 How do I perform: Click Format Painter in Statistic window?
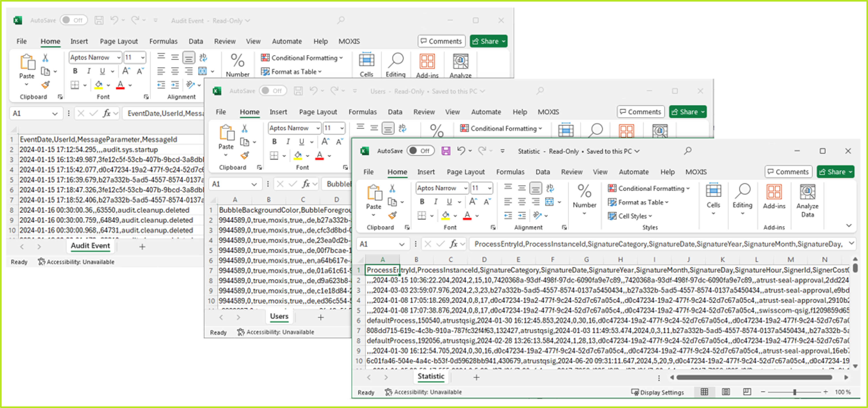pyautogui.click(x=392, y=215)
